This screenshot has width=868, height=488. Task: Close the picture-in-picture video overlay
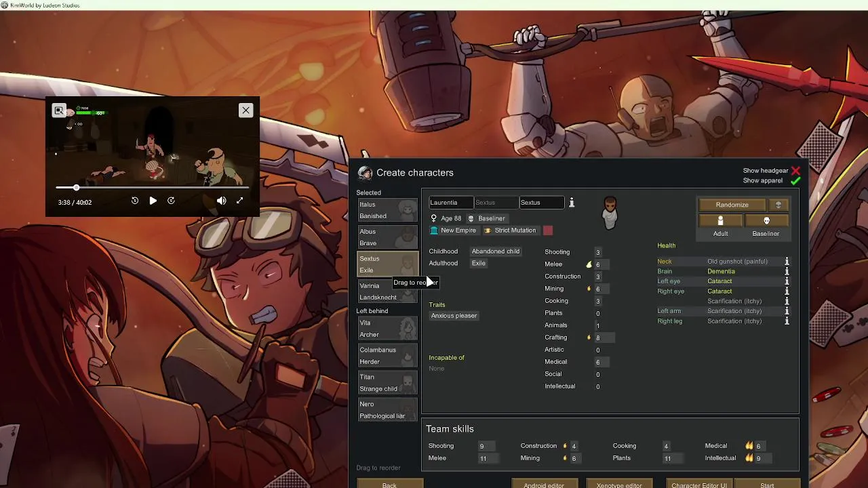coord(245,110)
